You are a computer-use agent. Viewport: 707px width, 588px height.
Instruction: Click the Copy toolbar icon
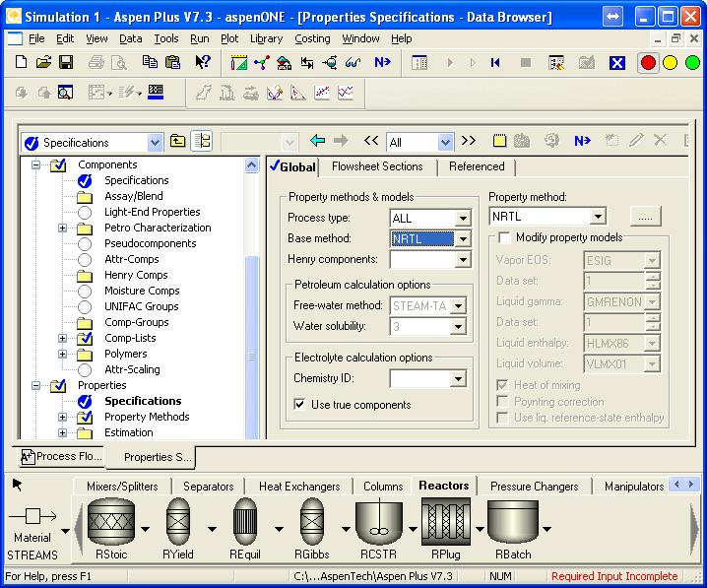[x=150, y=62]
